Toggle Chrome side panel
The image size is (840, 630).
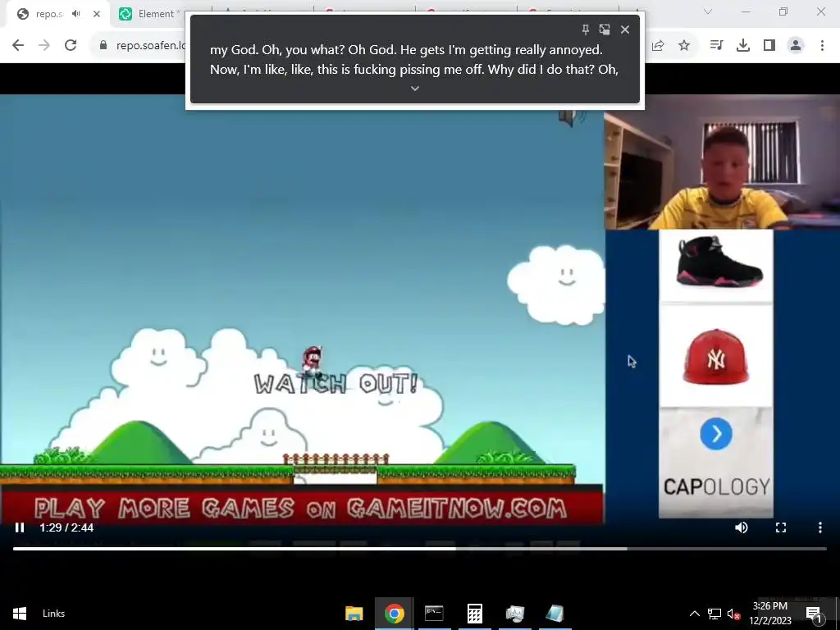pos(769,46)
